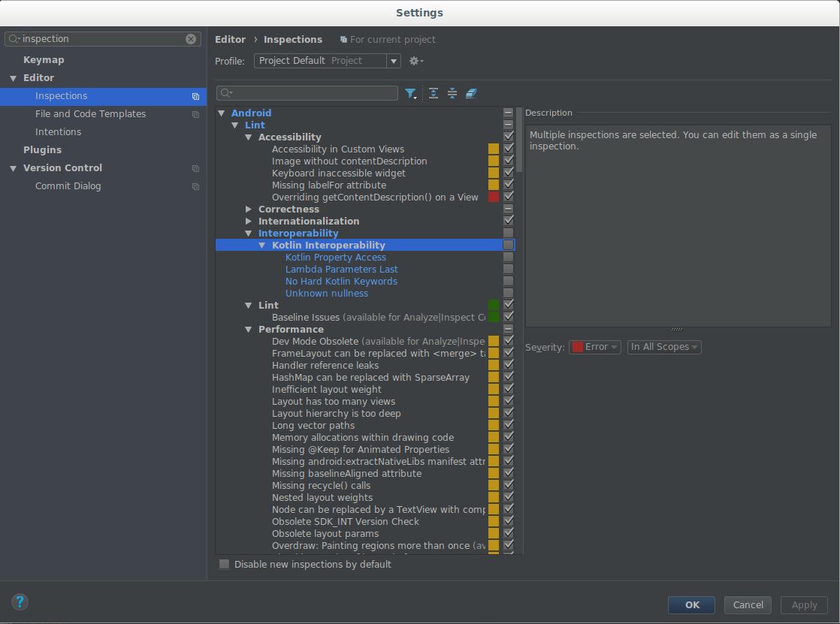Click the project icon beside Commit Dialog

(195, 186)
